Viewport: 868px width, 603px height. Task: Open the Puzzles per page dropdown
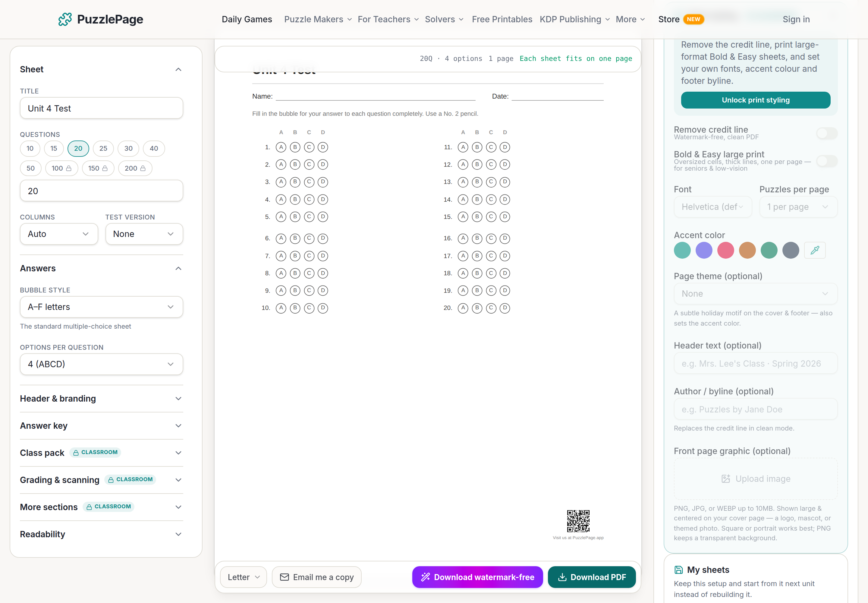[x=798, y=207]
